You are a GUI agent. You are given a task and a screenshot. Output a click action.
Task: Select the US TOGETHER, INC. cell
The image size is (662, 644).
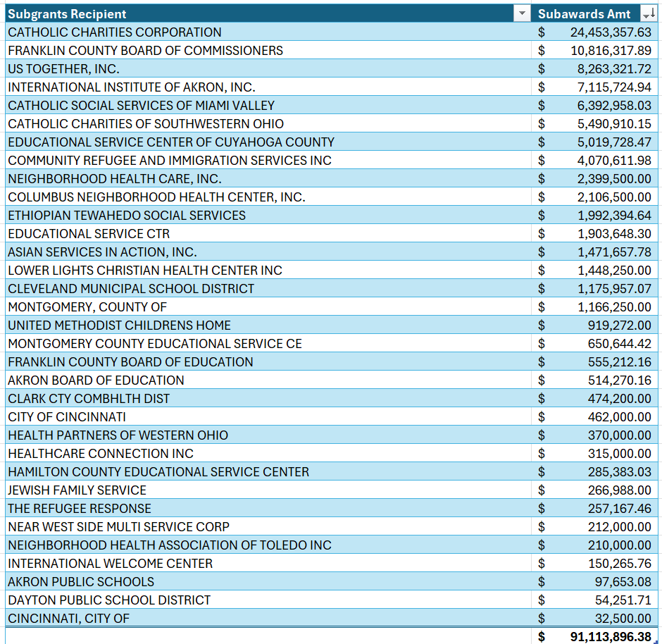click(268, 69)
